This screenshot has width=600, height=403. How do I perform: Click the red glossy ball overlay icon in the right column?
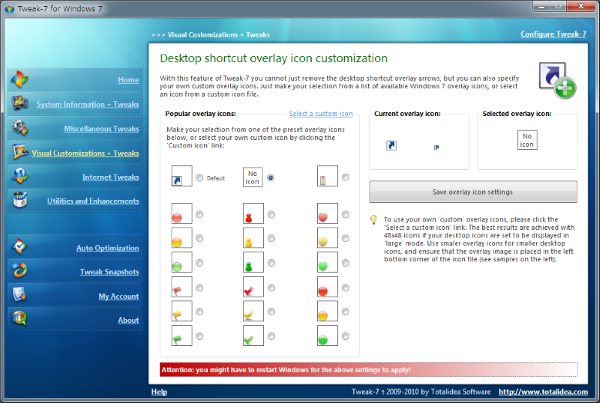pyautogui.click(x=328, y=287)
